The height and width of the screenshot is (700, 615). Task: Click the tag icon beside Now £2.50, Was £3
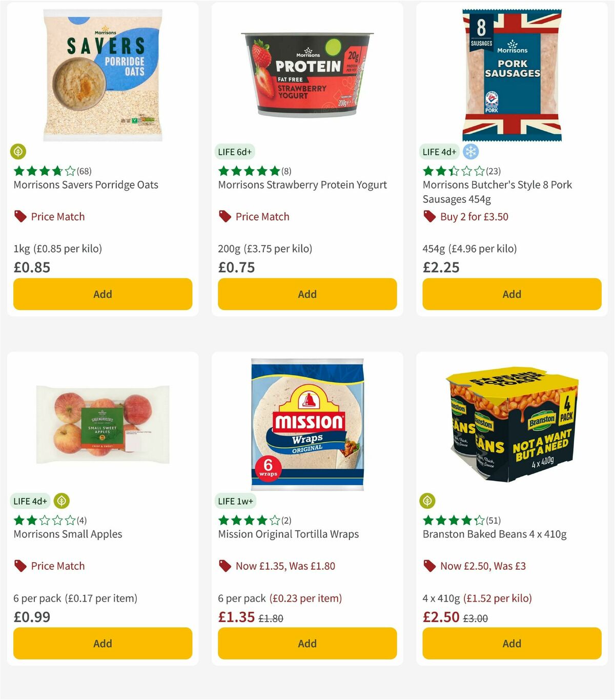[x=430, y=565]
